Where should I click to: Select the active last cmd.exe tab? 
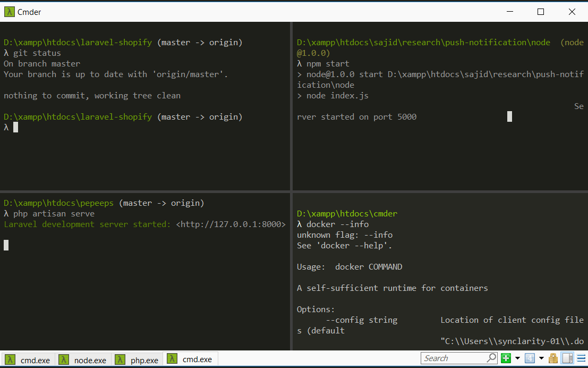click(191, 359)
